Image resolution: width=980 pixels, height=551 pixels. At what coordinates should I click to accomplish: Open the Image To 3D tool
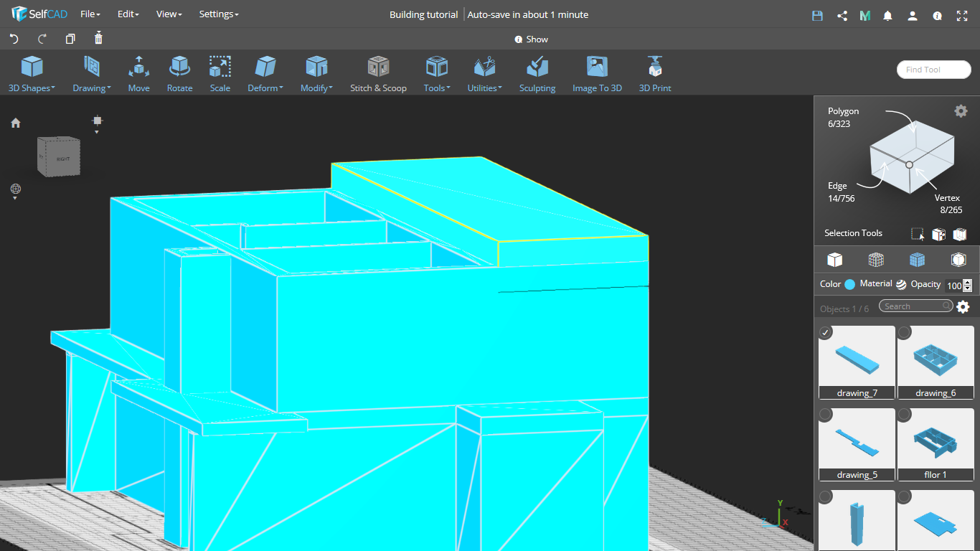coord(597,75)
